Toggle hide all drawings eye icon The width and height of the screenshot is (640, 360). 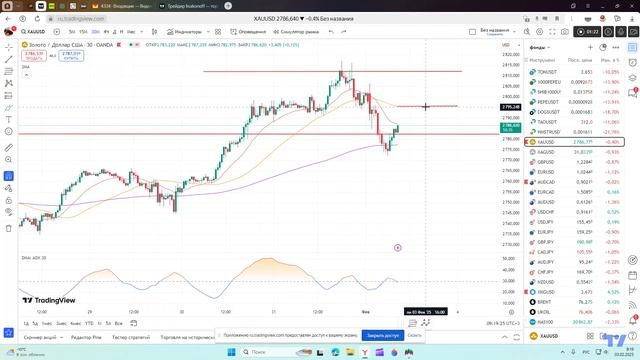click(9, 212)
